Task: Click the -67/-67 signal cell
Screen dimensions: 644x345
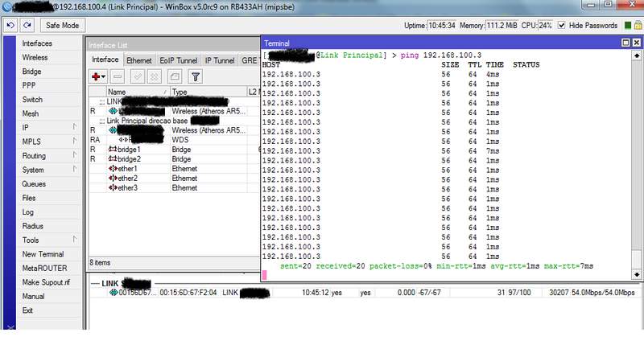Action: pos(429,293)
